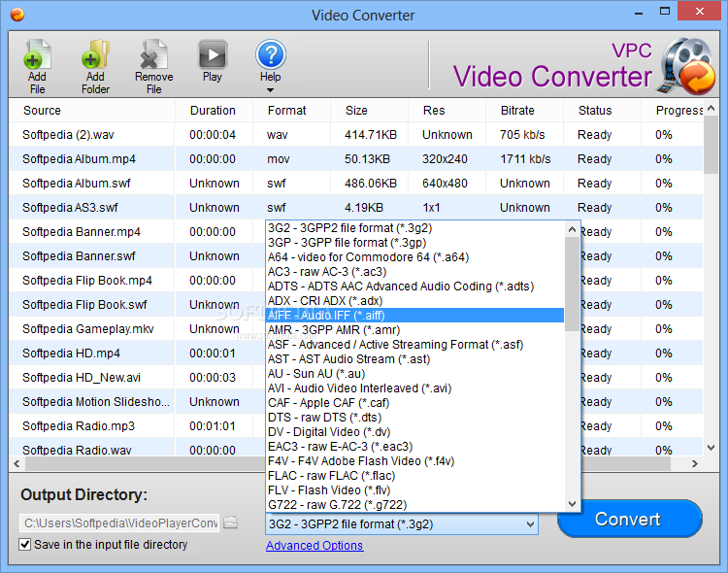Browse for output directory using folder icon
The width and height of the screenshot is (728, 573).
(x=231, y=522)
